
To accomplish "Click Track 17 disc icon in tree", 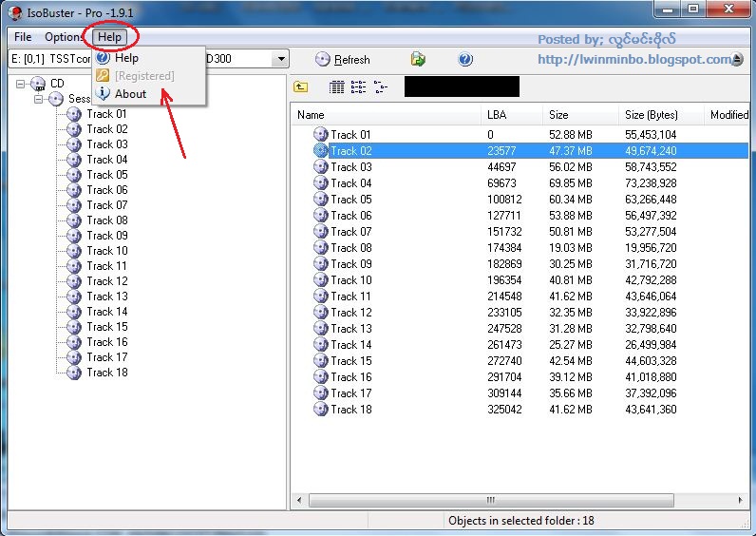I will pyautogui.click(x=74, y=357).
